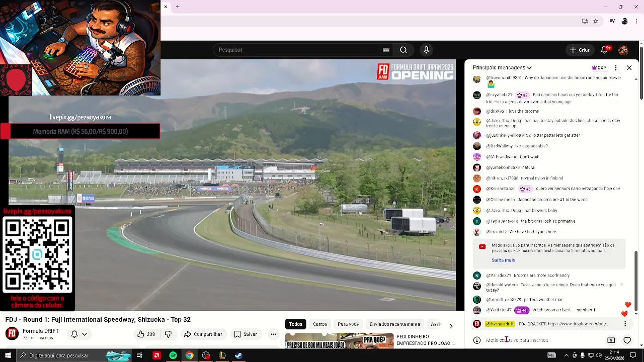Screen dimensions: 644x362
Task: Click chat scrollbar down arrow
Action: tap(636, 314)
